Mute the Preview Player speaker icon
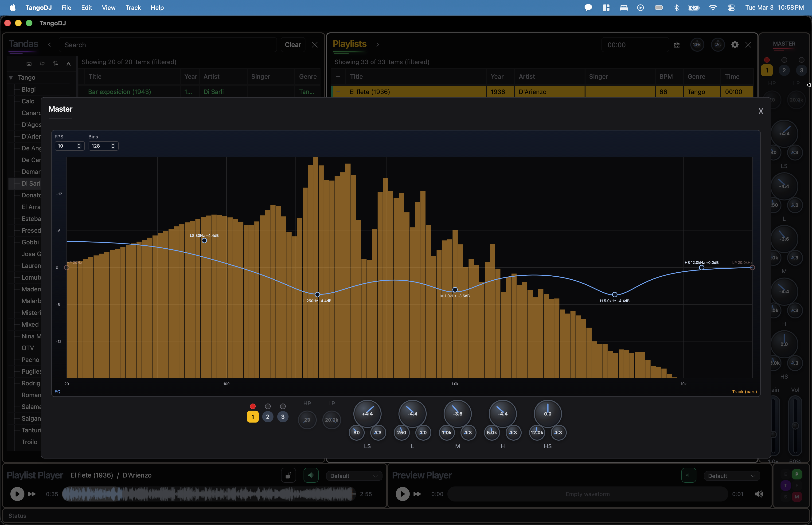The height and width of the screenshot is (525, 812). pos(759,494)
